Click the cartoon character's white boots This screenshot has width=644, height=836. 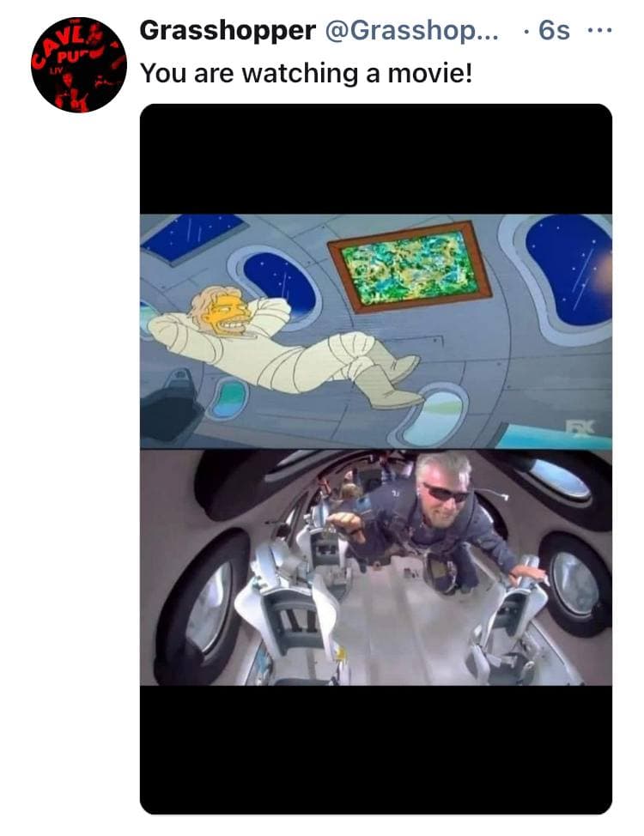click(390, 384)
